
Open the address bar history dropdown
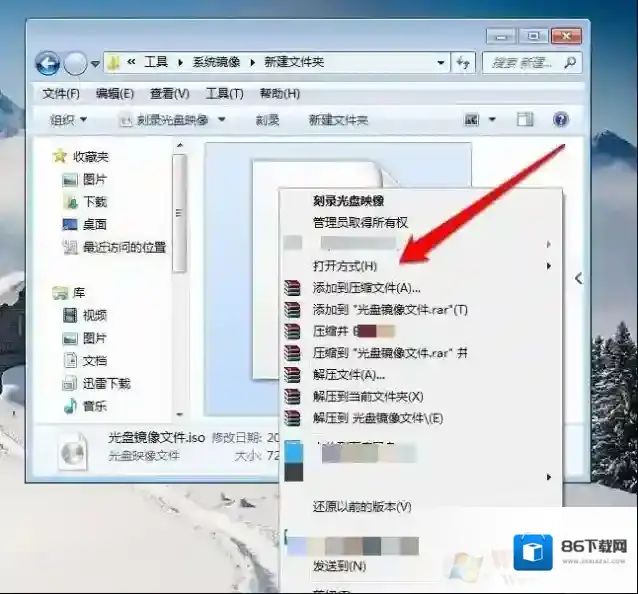pos(440,63)
